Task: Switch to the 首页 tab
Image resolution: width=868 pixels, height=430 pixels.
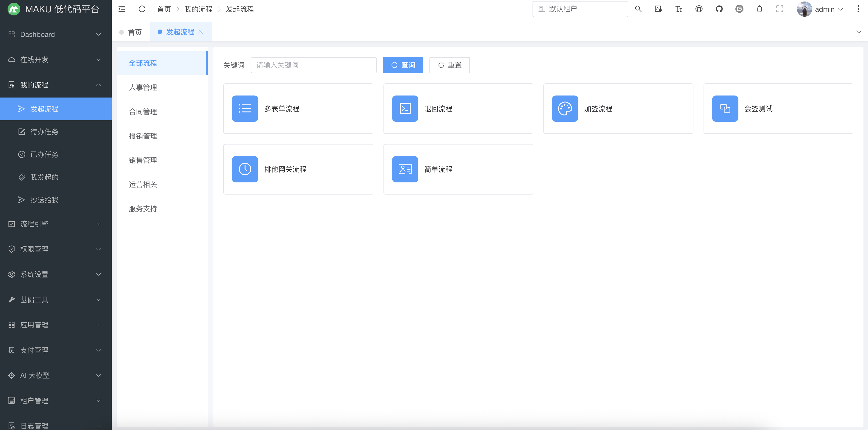Action: [135, 32]
